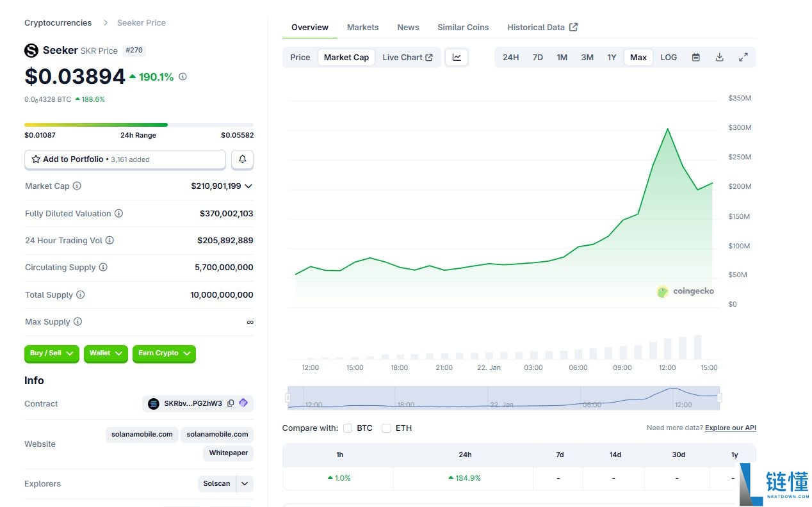The width and height of the screenshot is (812, 507).
Task: Select the 1Y time range
Action: [x=612, y=57]
